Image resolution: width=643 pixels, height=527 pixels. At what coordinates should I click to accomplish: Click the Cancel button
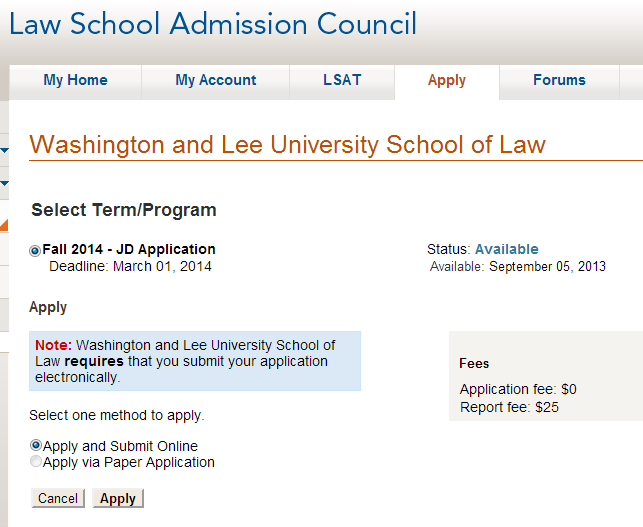[x=58, y=498]
